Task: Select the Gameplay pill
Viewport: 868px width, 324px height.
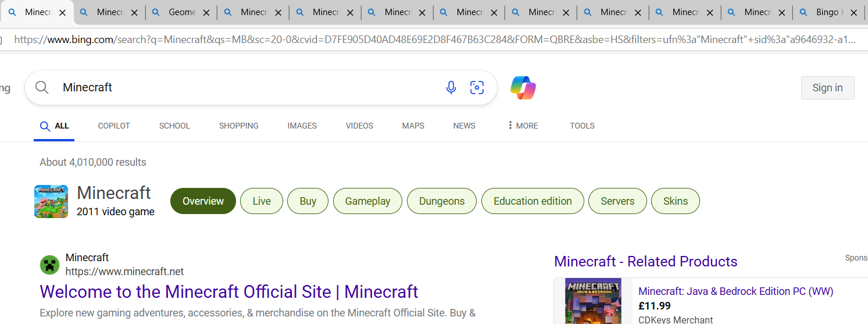Action: coord(367,201)
